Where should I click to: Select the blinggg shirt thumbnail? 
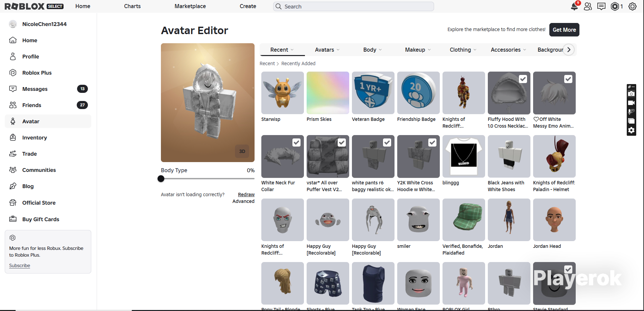(464, 156)
